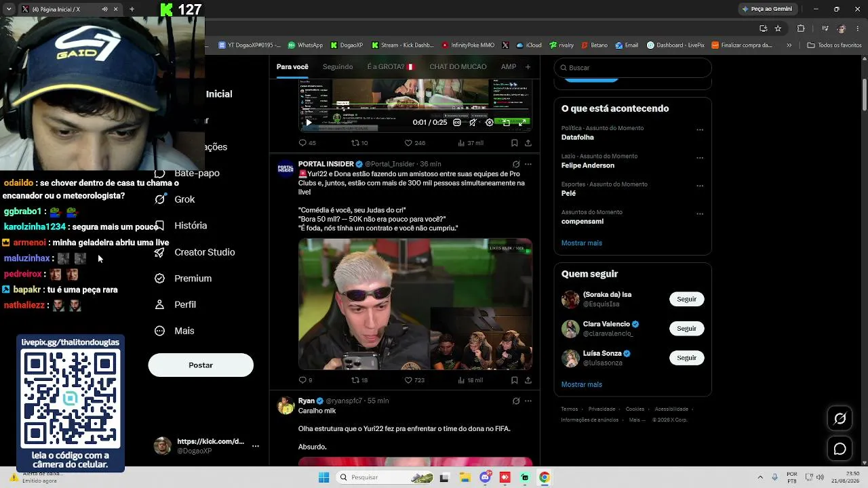Open the Chrome extensions puzzle icon
The image size is (868, 488).
point(801,28)
